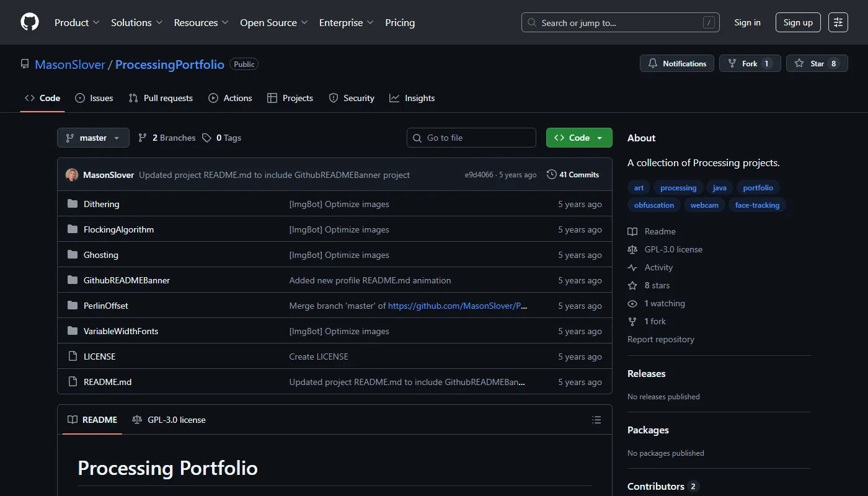
Task: Click the MasonSlover avatar in the commit row
Action: coord(72,175)
